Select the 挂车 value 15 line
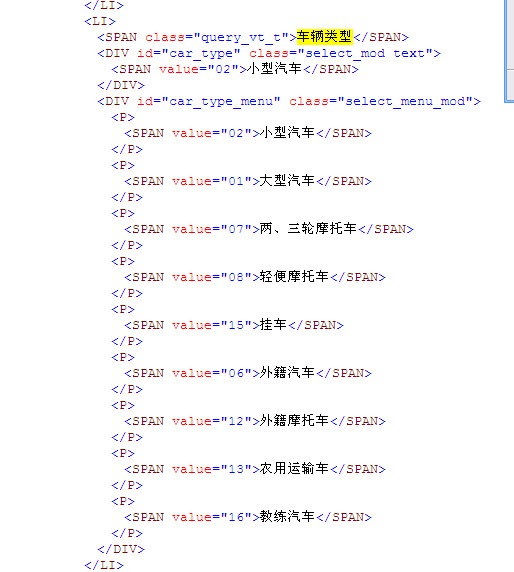 [x=234, y=325]
